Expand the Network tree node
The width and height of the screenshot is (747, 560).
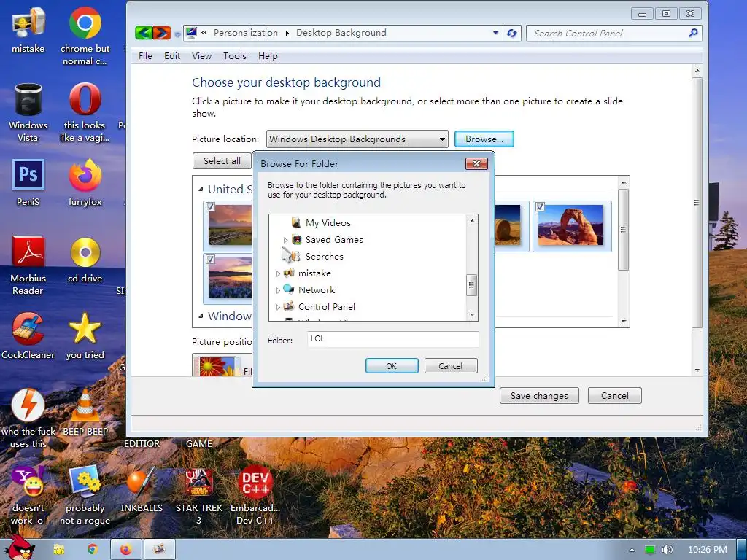pyautogui.click(x=278, y=290)
